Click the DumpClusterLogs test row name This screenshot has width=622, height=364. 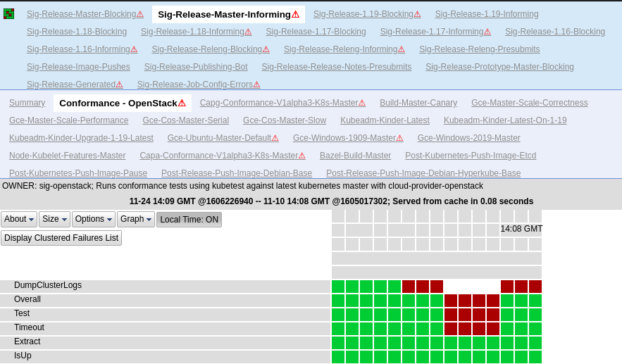tap(48, 285)
